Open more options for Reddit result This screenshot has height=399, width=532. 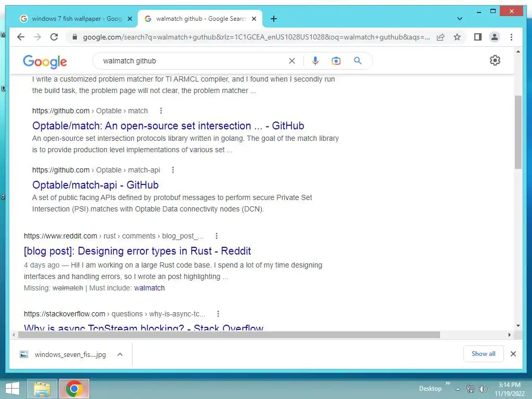click(x=217, y=236)
